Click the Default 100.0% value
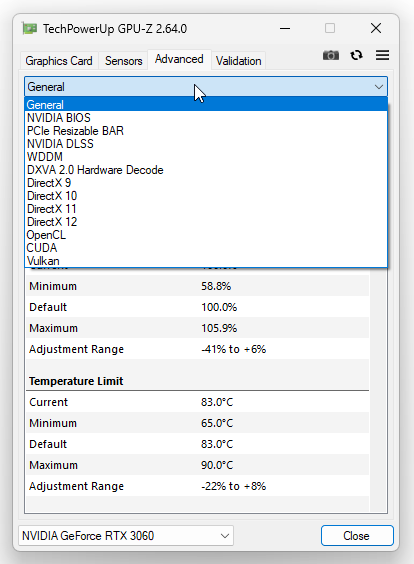Image resolution: width=414 pixels, height=564 pixels. 219,307
